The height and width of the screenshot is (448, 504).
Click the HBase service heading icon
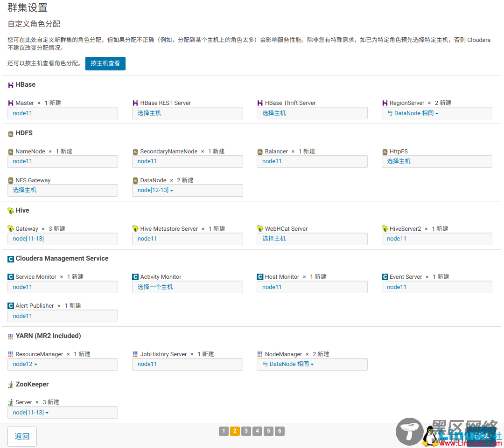coord(11,85)
